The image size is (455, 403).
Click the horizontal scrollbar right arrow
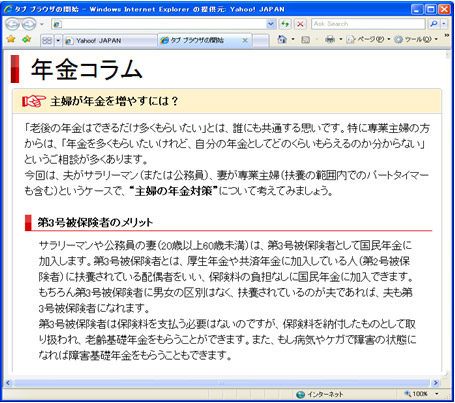[435, 383]
